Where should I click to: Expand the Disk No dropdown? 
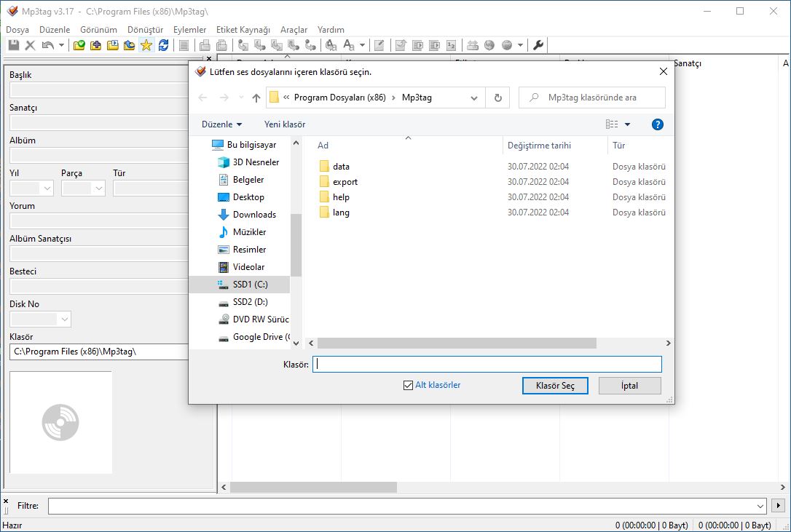tap(65, 319)
